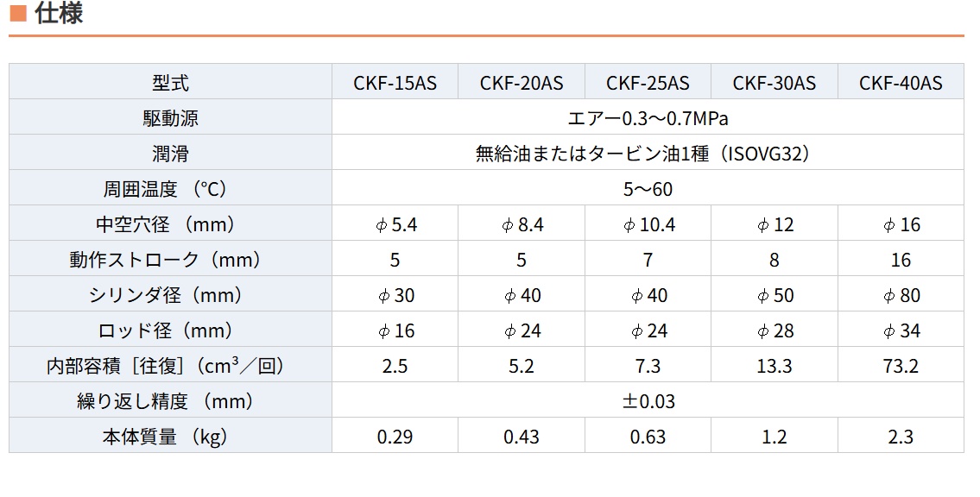
Task: Click the 73.2 internal volume value
Action: 901,366
